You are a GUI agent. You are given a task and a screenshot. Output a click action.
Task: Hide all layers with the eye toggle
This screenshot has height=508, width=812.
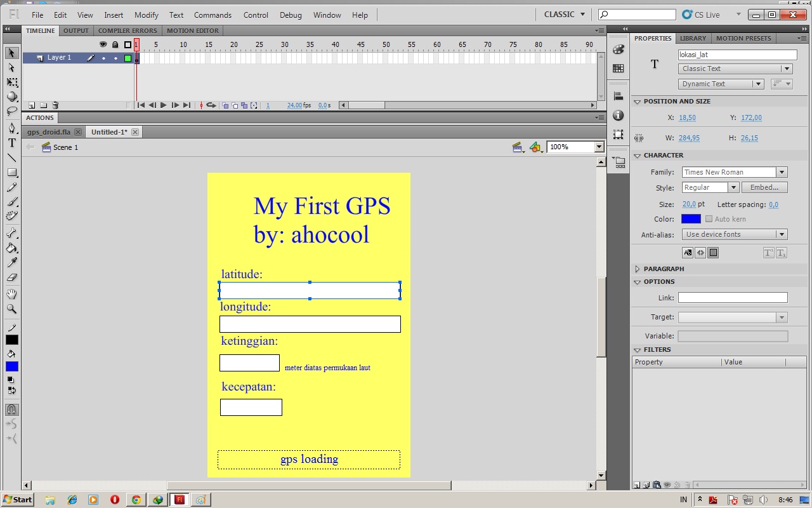click(103, 44)
